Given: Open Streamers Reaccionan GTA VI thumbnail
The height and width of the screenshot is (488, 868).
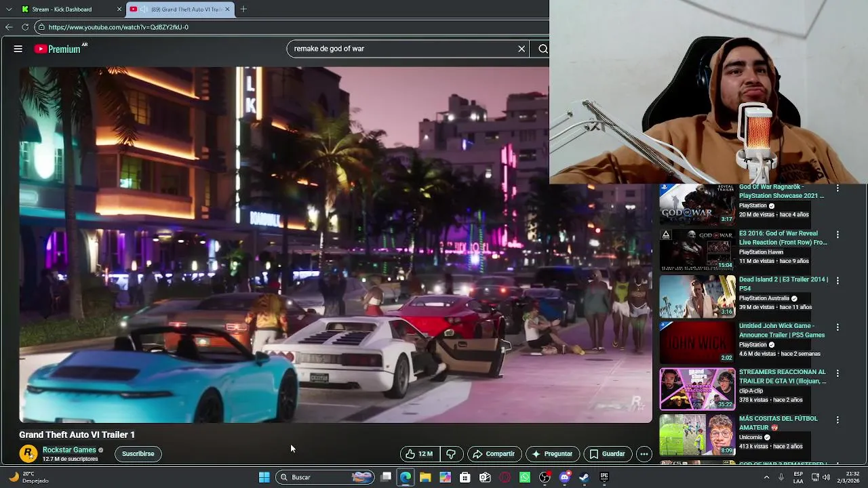Looking at the screenshot, I should pyautogui.click(x=697, y=389).
